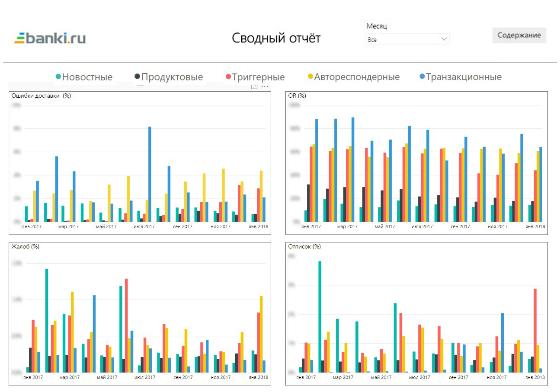
Task: Click 'ноя 2017' axis label in Ошибки доставки chart
Action: [x=221, y=226]
